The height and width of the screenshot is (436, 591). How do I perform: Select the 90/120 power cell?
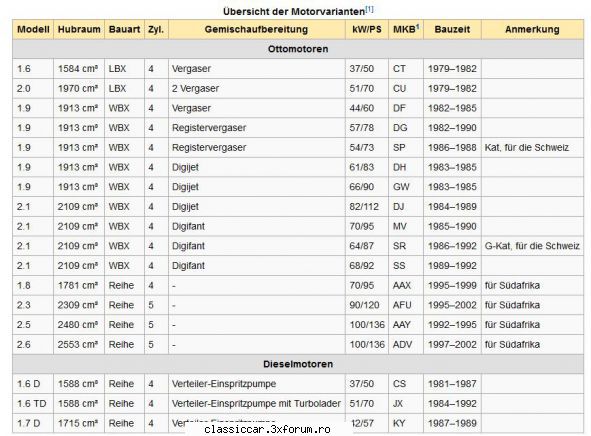pos(367,305)
